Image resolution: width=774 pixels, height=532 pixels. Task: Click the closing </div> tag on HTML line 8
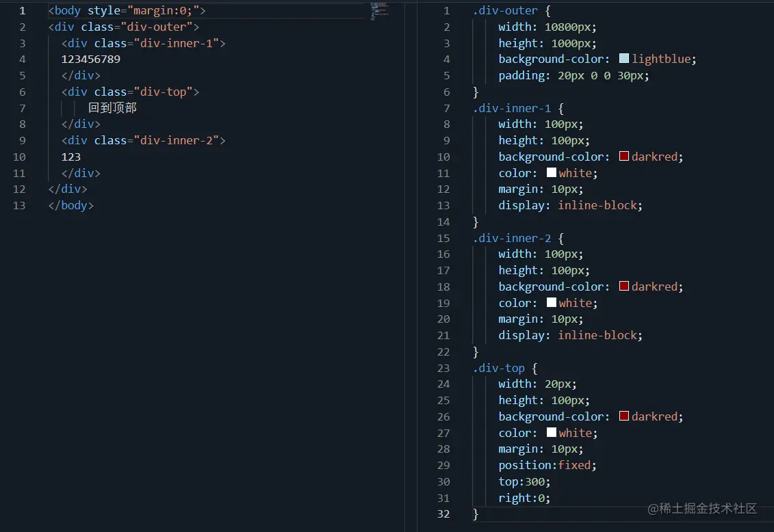point(81,124)
